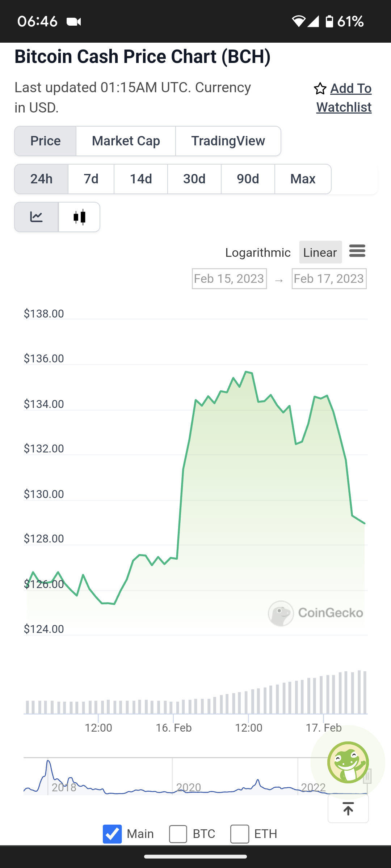This screenshot has width=391, height=868.
Task: Select the TradingView tab
Action: (x=228, y=141)
